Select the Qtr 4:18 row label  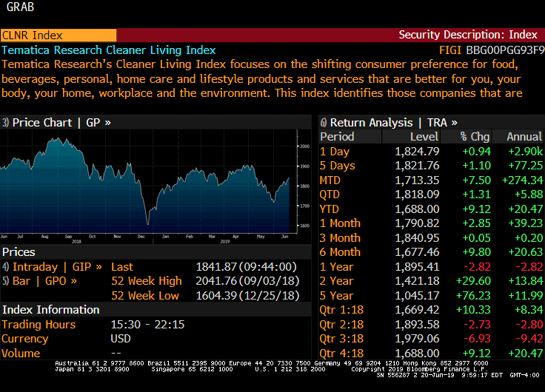[x=341, y=353]
